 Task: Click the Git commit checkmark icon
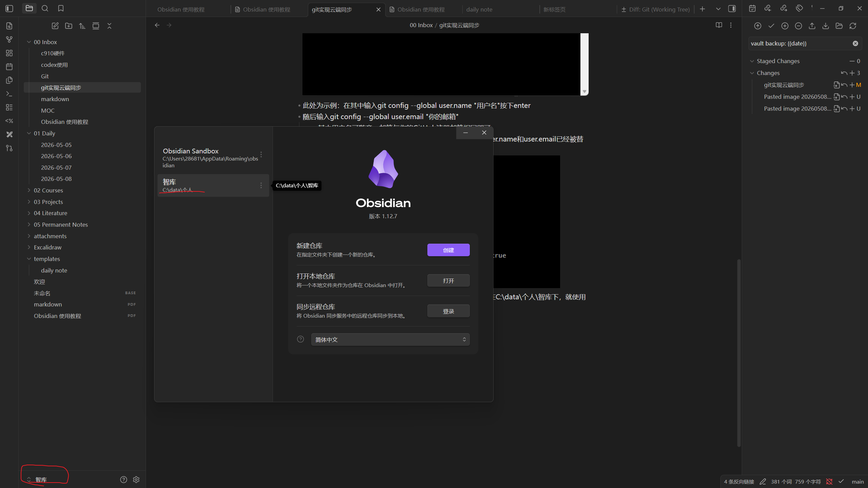point(771,26)
